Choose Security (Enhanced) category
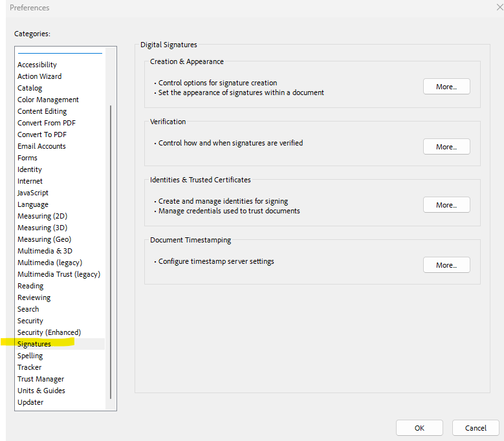 click(49, 332)
